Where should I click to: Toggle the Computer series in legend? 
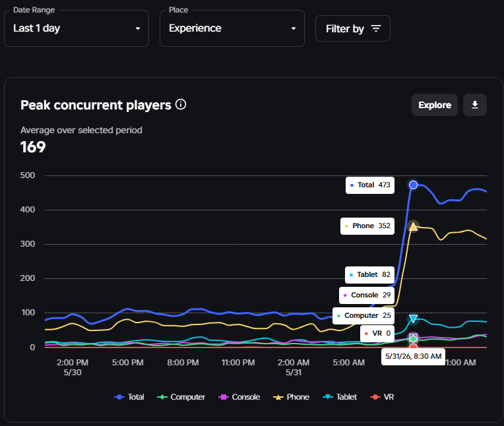coord(181,397)
